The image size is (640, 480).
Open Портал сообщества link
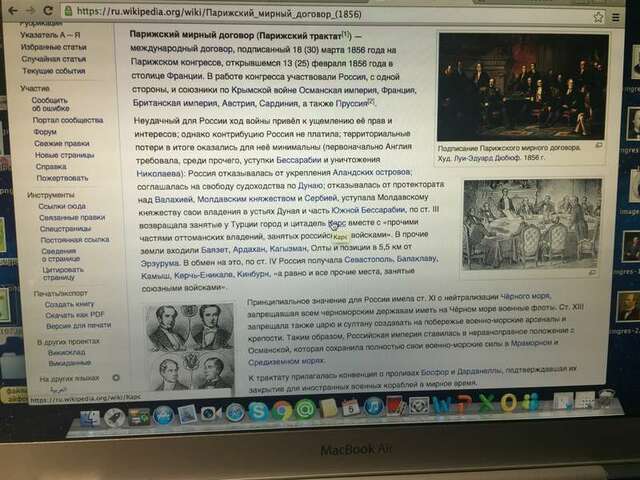pyautogui.click(x=68, y=120)
